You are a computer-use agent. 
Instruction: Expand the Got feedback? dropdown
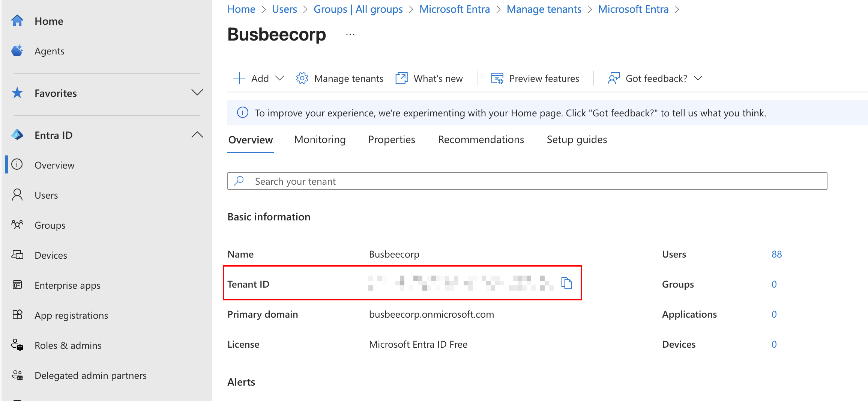698,78
